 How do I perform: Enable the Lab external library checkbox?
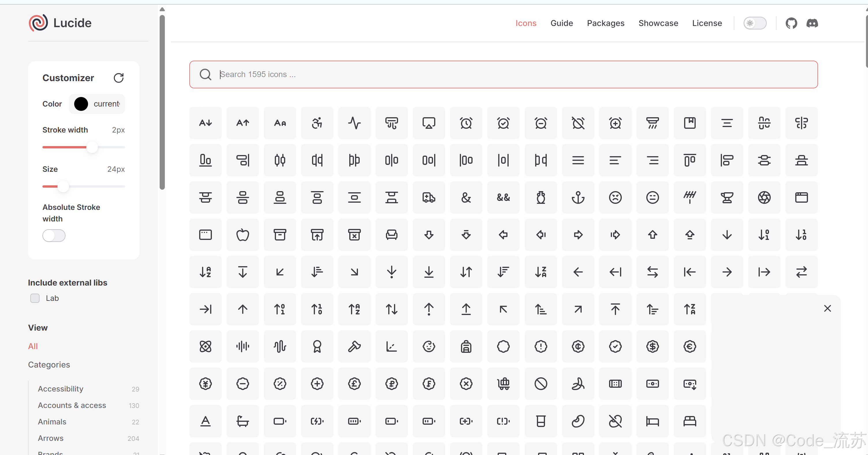(35, 298)
